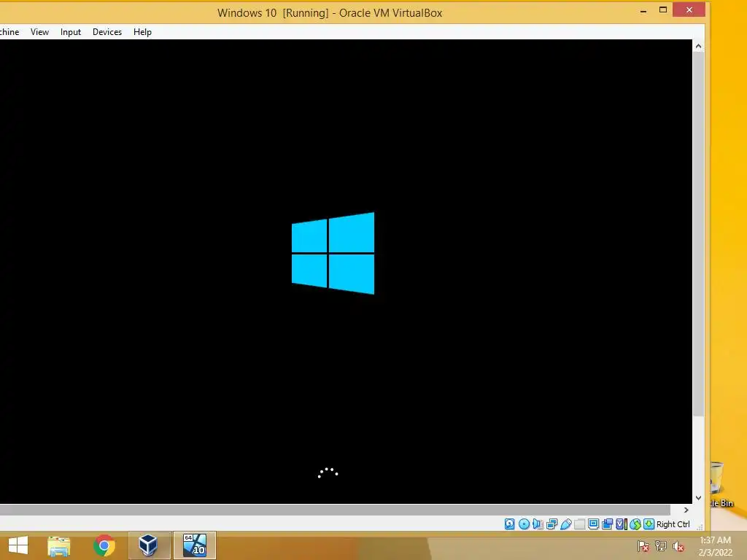The image size is (747, 560).
Task: Click the optical drive status icon
Action: pyautogui.click(x=524, y=524)
